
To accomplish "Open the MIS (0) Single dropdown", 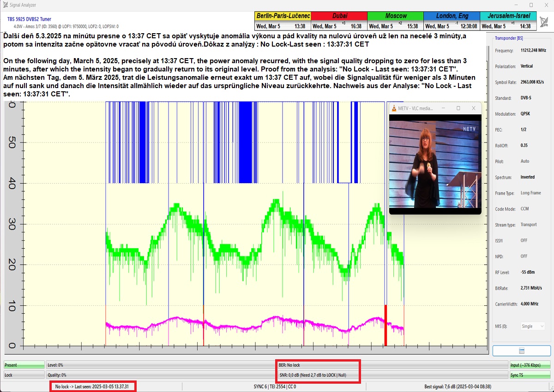I will coord(532,326).
